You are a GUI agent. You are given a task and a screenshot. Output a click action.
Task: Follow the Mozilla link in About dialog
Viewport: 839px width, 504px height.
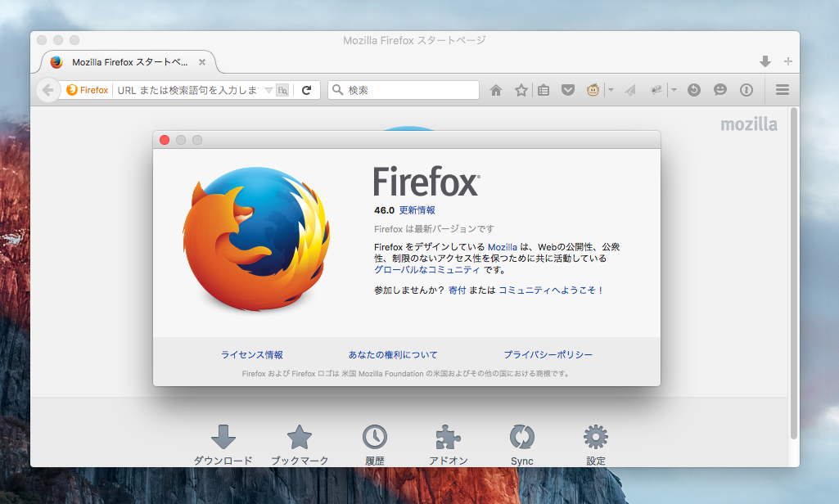pos(503,247)
